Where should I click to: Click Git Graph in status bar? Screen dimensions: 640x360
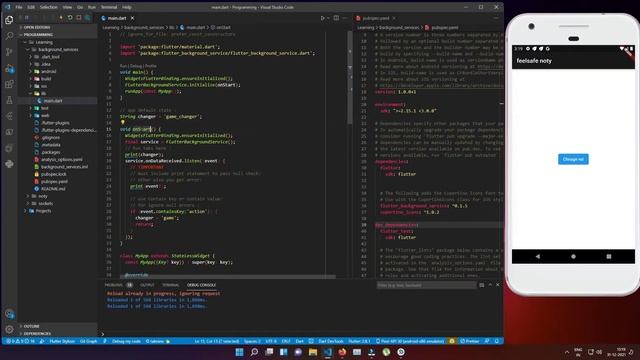click(x=89, y=341)
